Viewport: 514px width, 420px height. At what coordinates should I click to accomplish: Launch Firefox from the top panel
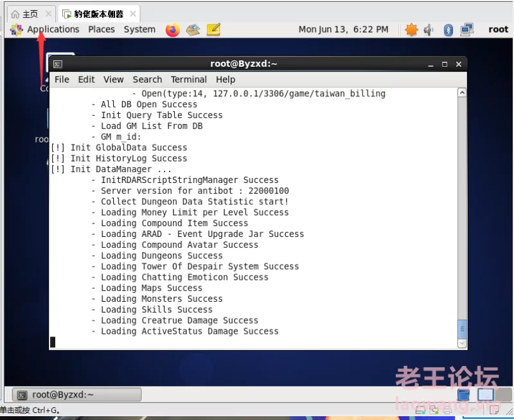[172, 30]
